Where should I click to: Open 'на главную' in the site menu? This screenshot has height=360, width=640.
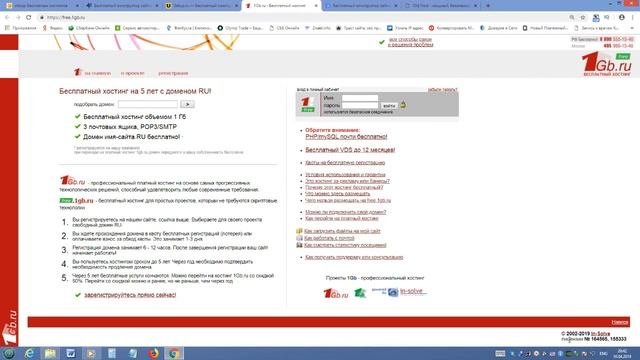pos(98,73)
